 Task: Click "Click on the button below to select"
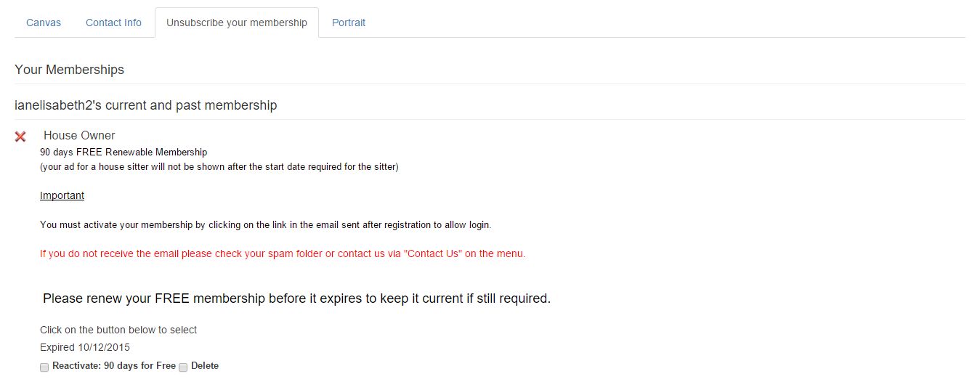[118, 330]
